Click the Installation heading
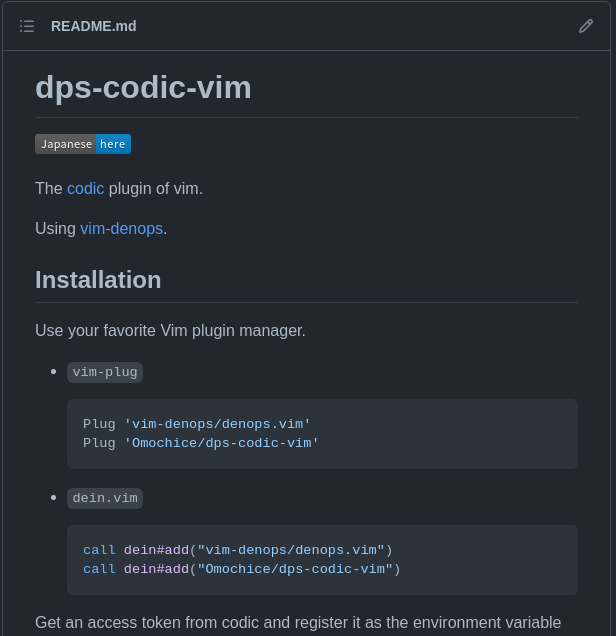616x636 pixels. [98, 280]
